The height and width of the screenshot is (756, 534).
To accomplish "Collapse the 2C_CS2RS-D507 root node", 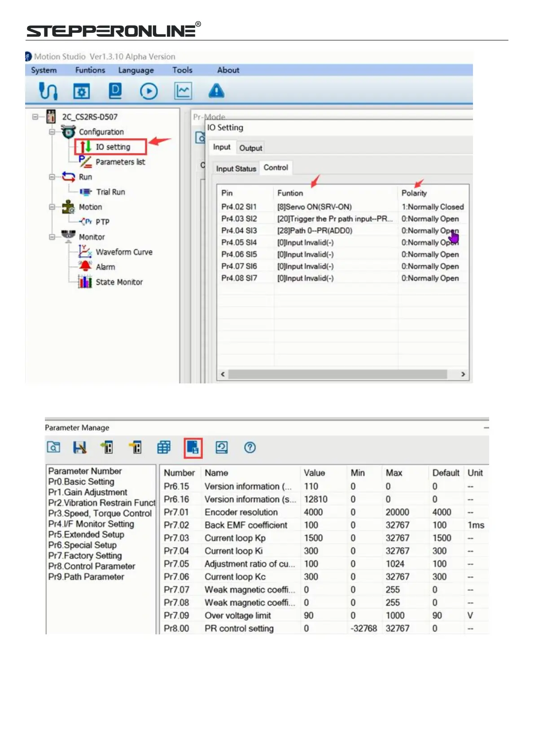I will tap(35, 117).
